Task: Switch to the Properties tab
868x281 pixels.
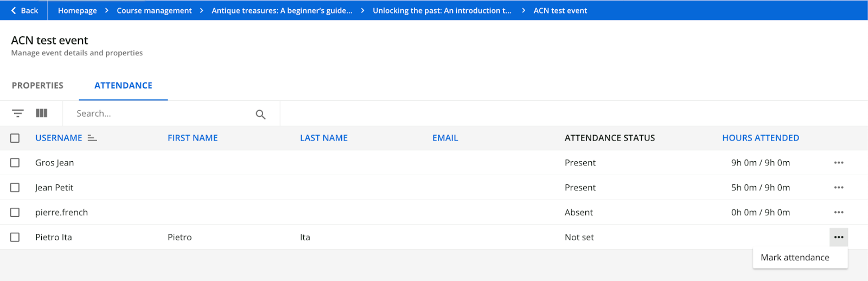Action: pyautogui.click(x=37, y=86)
